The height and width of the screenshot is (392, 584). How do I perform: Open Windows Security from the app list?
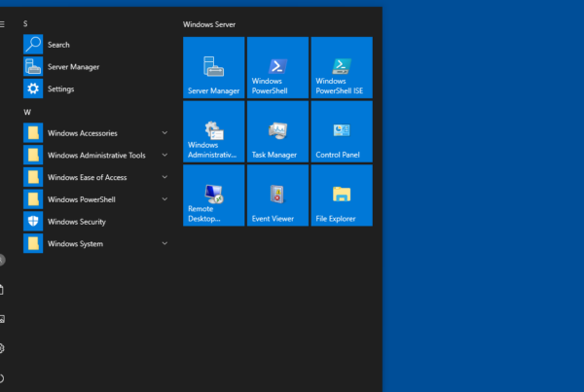[96, 222]
